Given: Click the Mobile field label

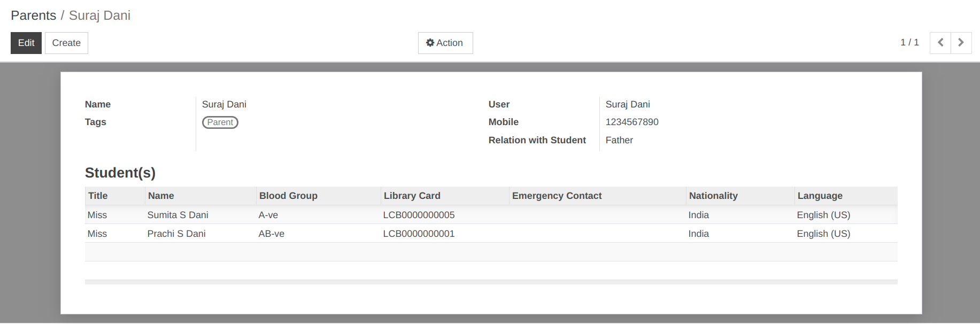Looking at the screenshot, I should click(x=503, y=122).
